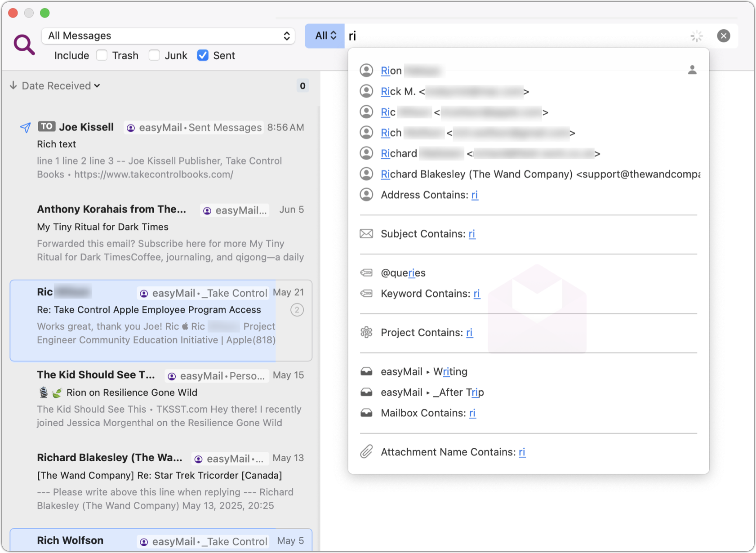Click the purple magnifying glass search icon
The image size is (756, 553).
[x=24, y=45]
